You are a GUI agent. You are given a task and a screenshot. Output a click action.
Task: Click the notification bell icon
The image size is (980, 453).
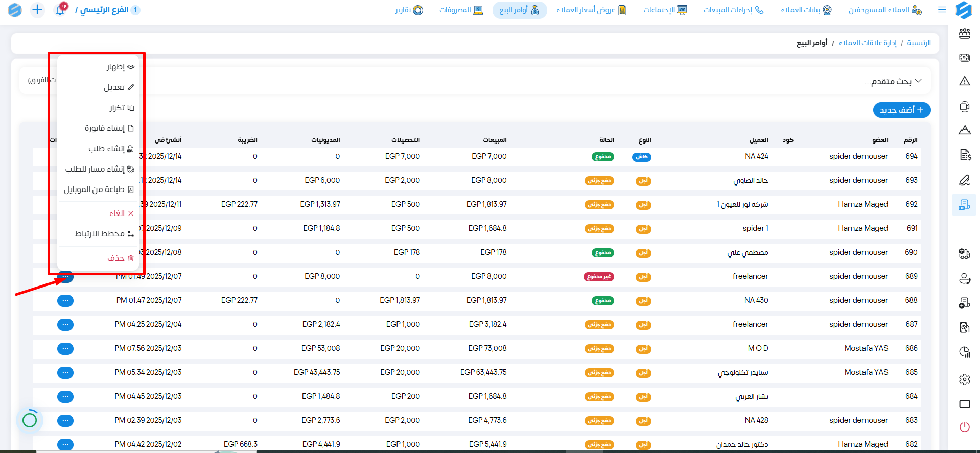pos(60,10)
